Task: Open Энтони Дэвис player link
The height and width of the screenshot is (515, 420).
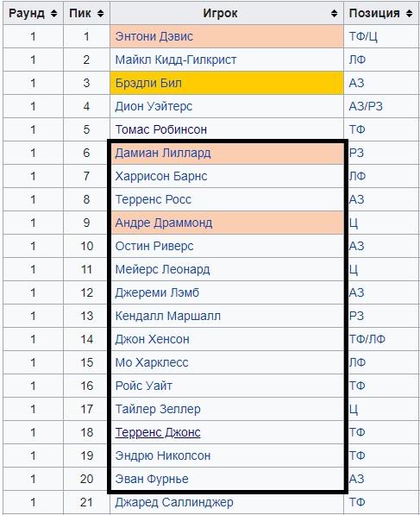Action: pyautogui.click(x=154, y=36)
